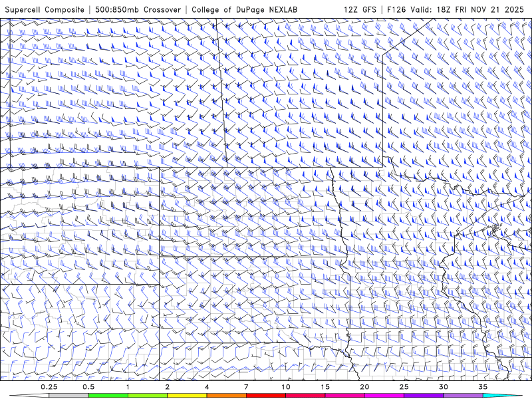Screen dimensions: 532x399
Task: Select the gray swatch between 0.25 and 0.5
Action: click(69, 395)
